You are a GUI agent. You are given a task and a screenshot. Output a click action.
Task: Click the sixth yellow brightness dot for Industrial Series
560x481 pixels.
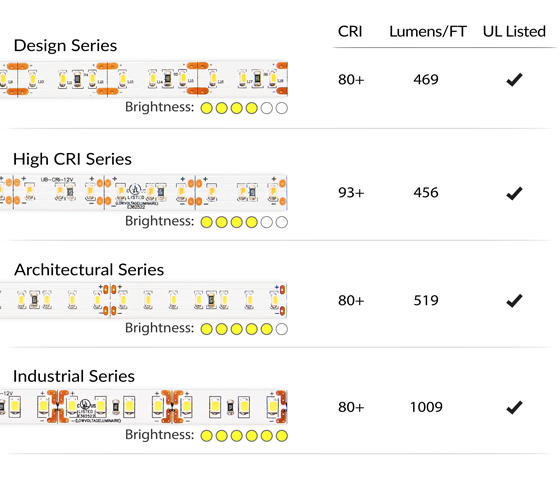(x=282, y=436)
